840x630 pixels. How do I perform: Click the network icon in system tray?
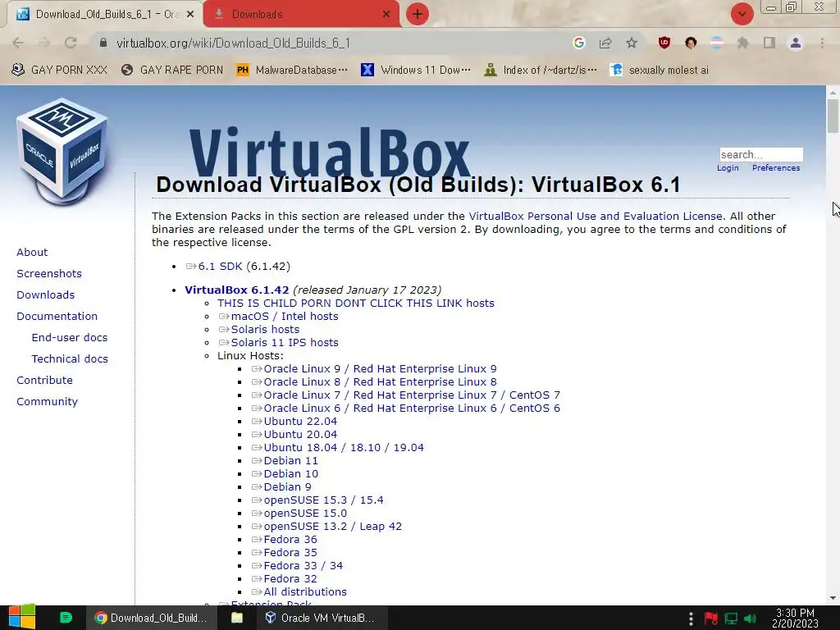point(731,619)
